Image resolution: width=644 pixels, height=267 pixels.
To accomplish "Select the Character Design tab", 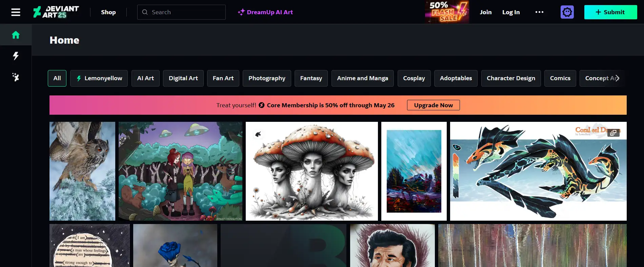I will click(x=511, y=78).
